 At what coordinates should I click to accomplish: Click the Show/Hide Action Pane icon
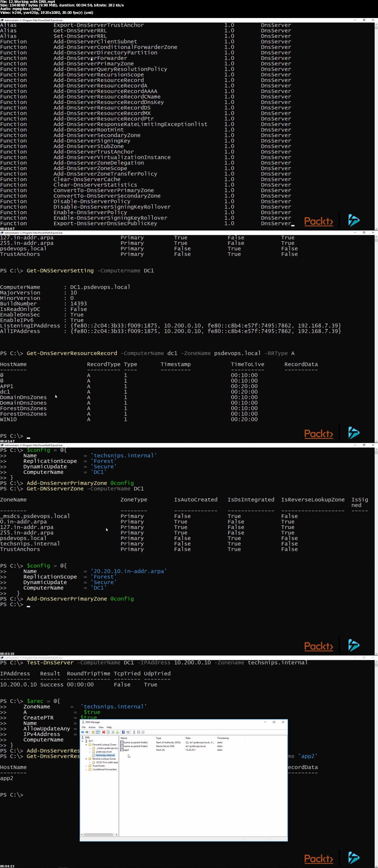[x=128, y=732]
